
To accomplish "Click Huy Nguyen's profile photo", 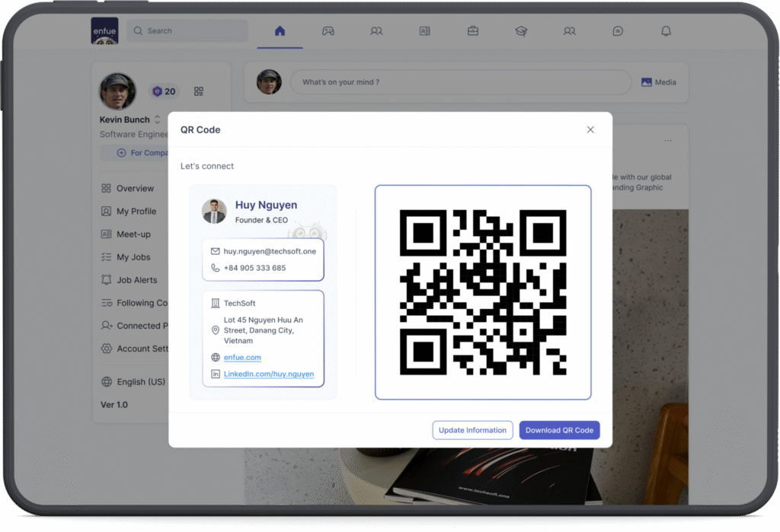I will coord(214,212).
